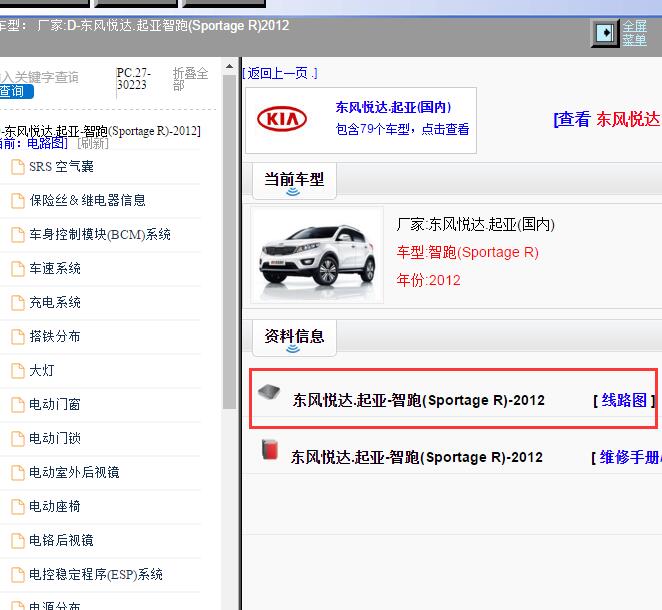Click the KIA brand logo
The image size is (662, 610).
tap(282, 119)
